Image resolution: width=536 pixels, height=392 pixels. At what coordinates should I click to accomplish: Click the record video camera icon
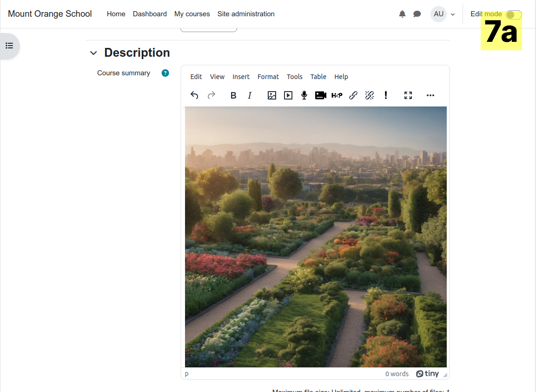coord(321,95)
